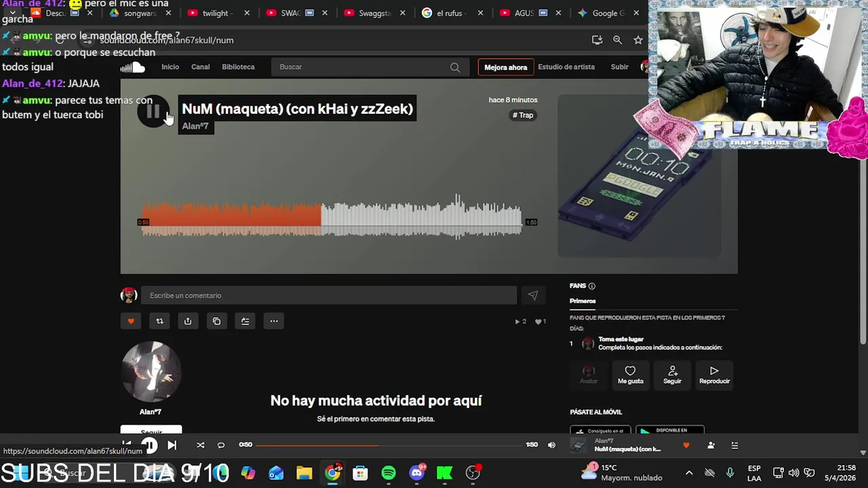Screen dimensions: 868x488
Task: Click the browser install app icon
Action: (x=597, y=40)
